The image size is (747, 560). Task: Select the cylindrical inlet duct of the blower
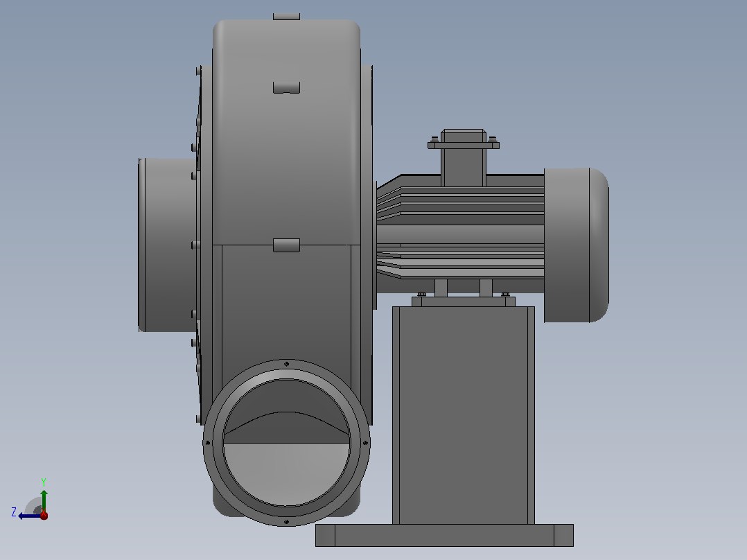coord(168,245)
